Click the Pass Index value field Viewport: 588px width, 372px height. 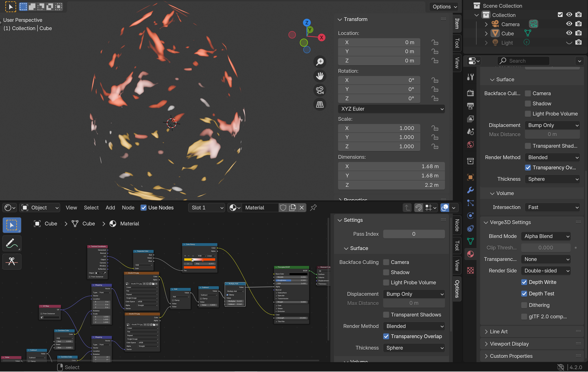tap(414, 234)
